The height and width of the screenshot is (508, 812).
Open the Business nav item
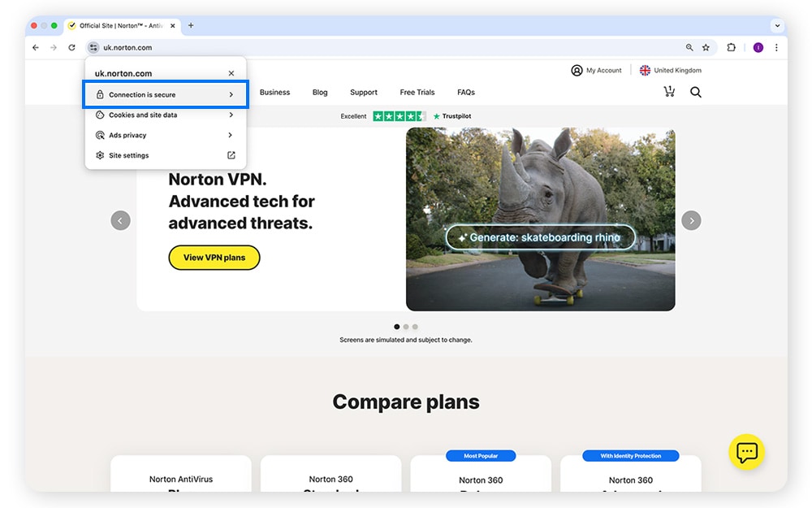click(274, 92)
